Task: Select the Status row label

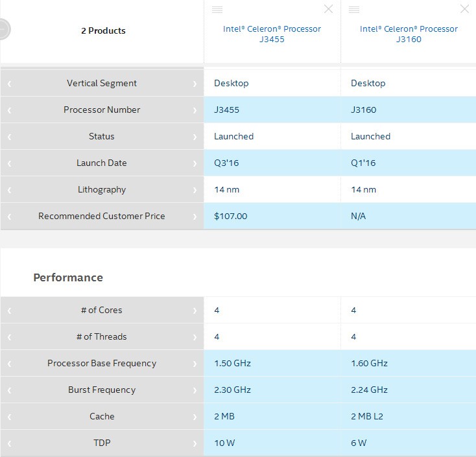Action: pyautogui.click(x=102, y=136)
